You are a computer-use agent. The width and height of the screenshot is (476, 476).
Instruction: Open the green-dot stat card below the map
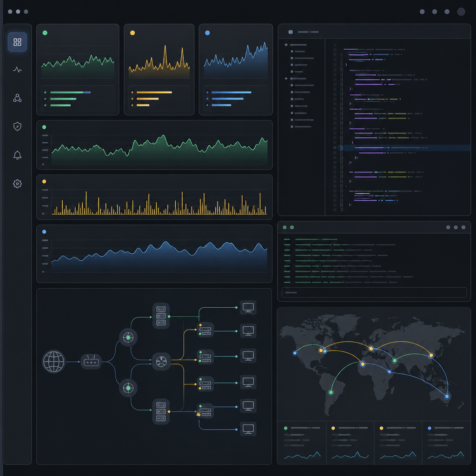(x=302, y=443)
